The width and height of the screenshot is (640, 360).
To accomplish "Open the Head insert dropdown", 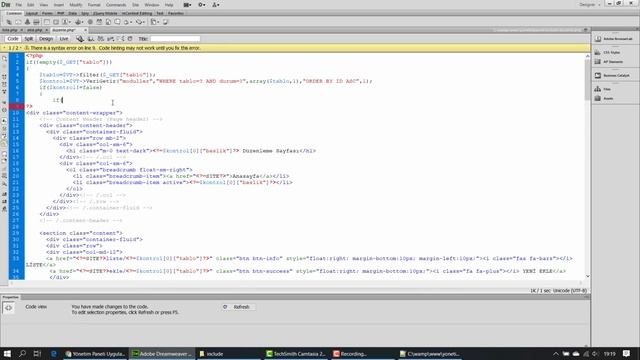I will tap(128, 22).
